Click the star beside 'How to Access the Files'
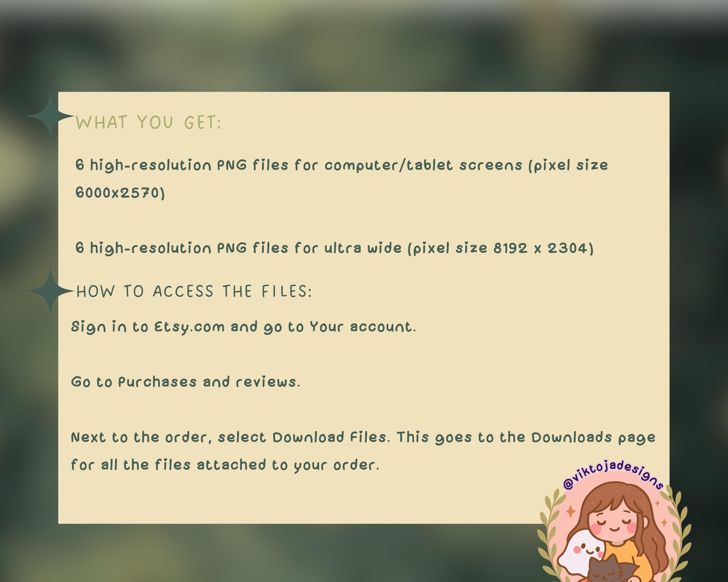This screenshot has height=582, width=728. (50, 291)
